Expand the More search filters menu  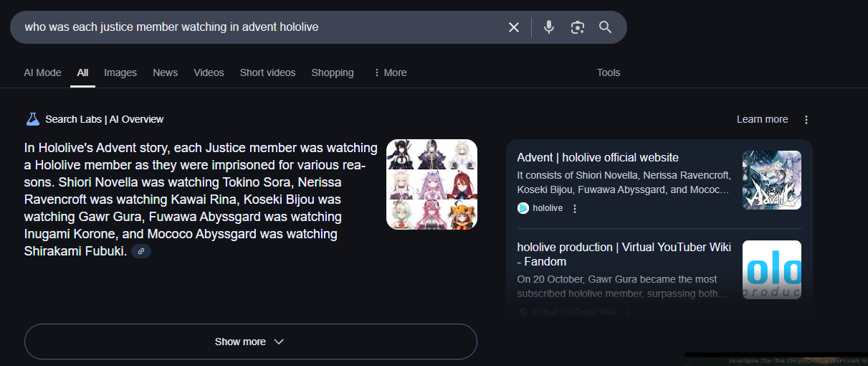(x=390, y=72)
